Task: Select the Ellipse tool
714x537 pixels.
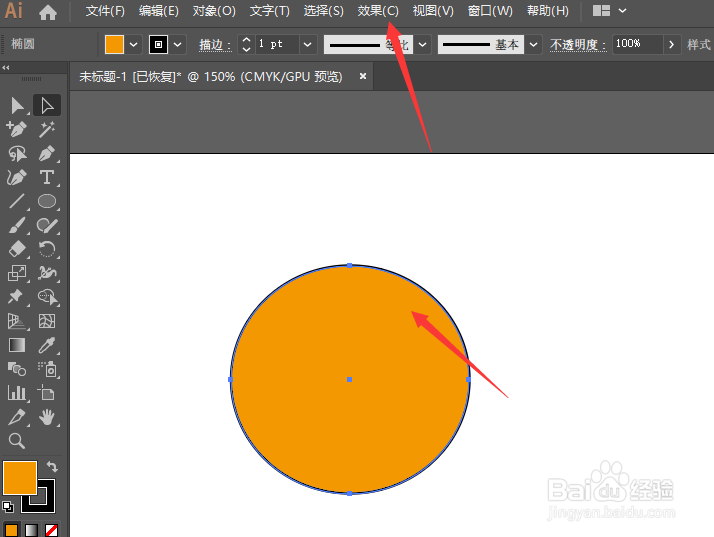Action: (x=46, y=201)
